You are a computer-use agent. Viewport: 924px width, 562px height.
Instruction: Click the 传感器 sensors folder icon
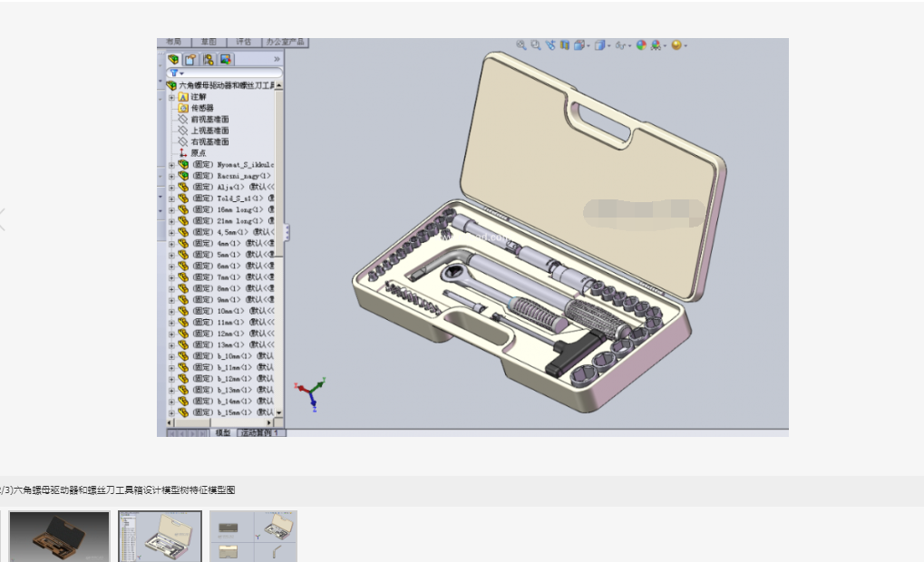(x=183, y=108)
